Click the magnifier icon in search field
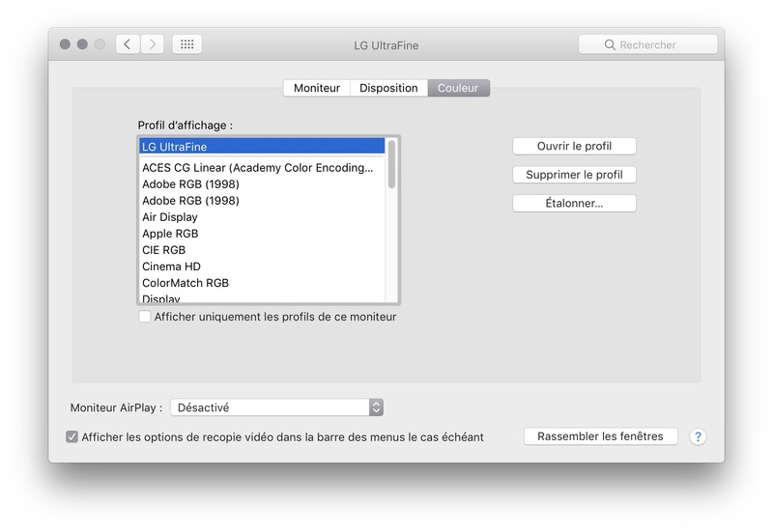The image size is (773, 532). [x=610, y=44]
